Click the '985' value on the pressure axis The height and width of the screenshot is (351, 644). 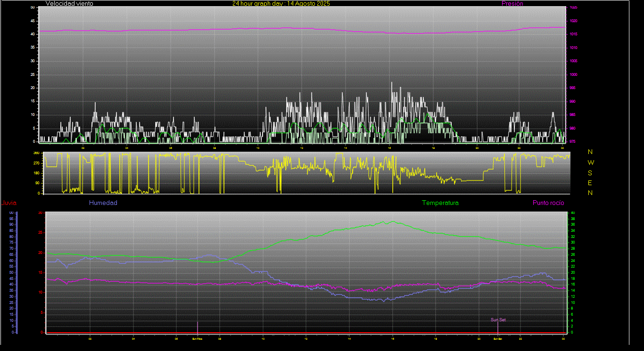[x=572, y=114]
